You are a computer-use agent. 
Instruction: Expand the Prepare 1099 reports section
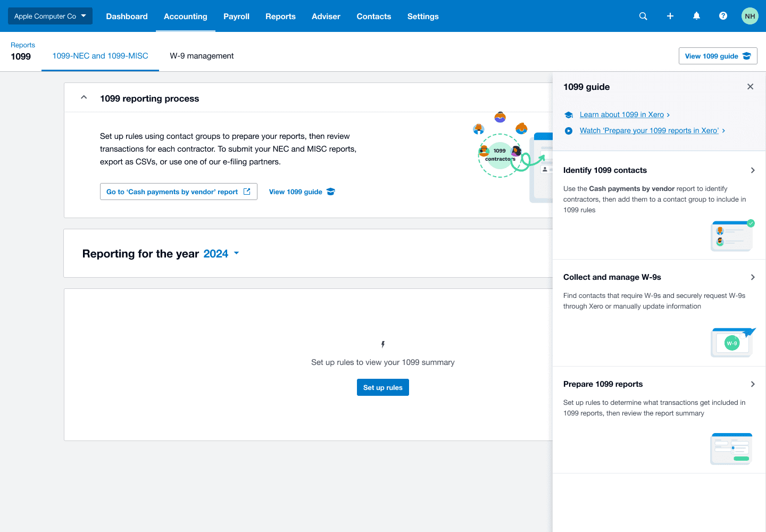point(753,384)
